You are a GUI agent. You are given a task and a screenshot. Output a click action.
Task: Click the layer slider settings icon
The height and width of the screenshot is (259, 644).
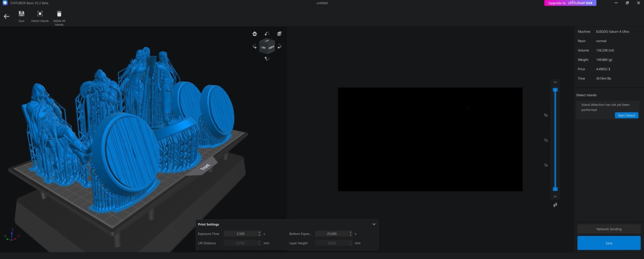tap(555, 205)
